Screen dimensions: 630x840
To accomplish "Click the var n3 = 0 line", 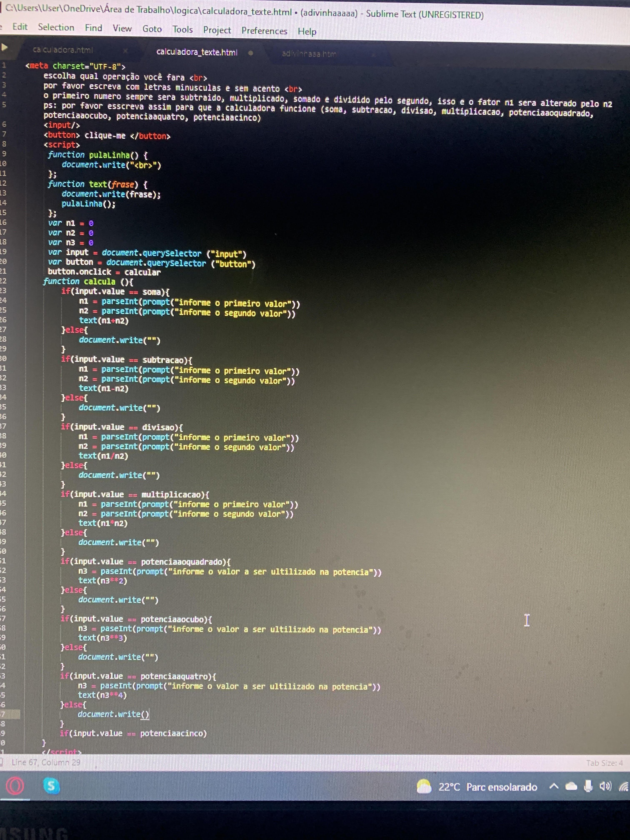I will point(71,242).
